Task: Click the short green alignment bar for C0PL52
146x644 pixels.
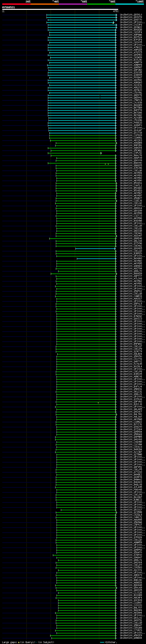Action: coord(75,153)
